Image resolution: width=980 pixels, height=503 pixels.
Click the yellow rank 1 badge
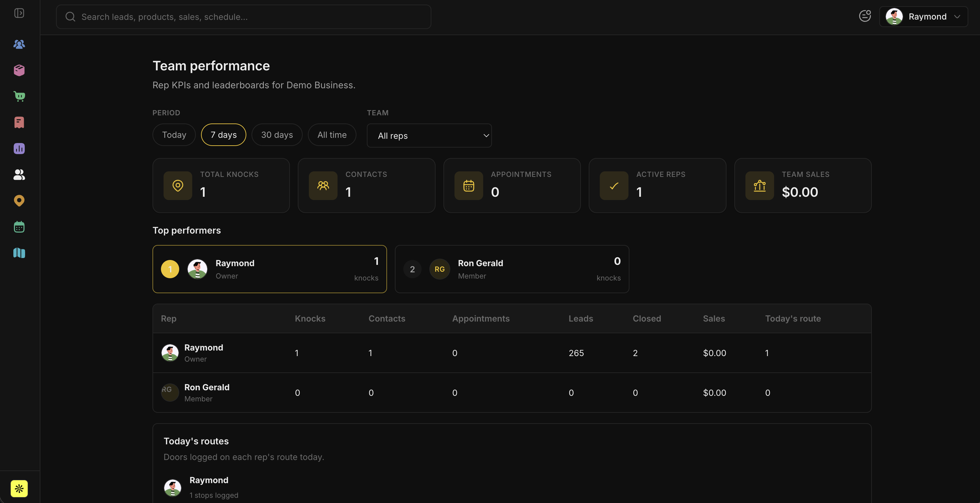tap(170, 269)
